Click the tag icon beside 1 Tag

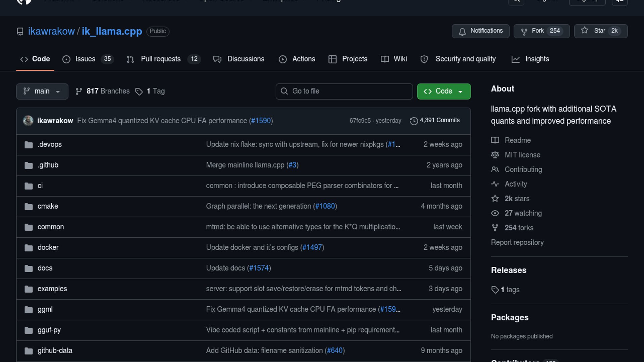[139, 92]
